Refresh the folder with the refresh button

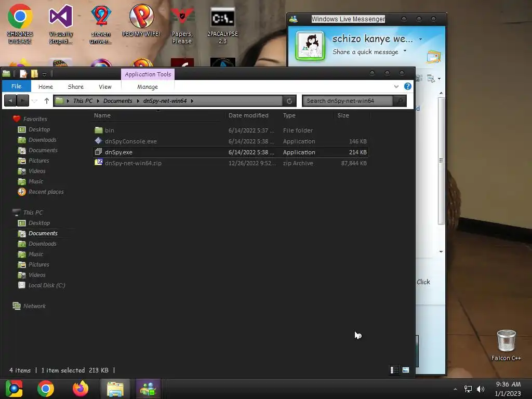point(289,101)
